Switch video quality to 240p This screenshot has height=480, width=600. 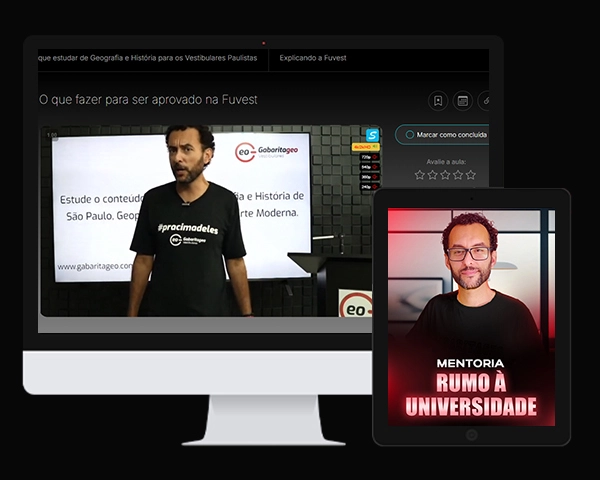point(367,187)
